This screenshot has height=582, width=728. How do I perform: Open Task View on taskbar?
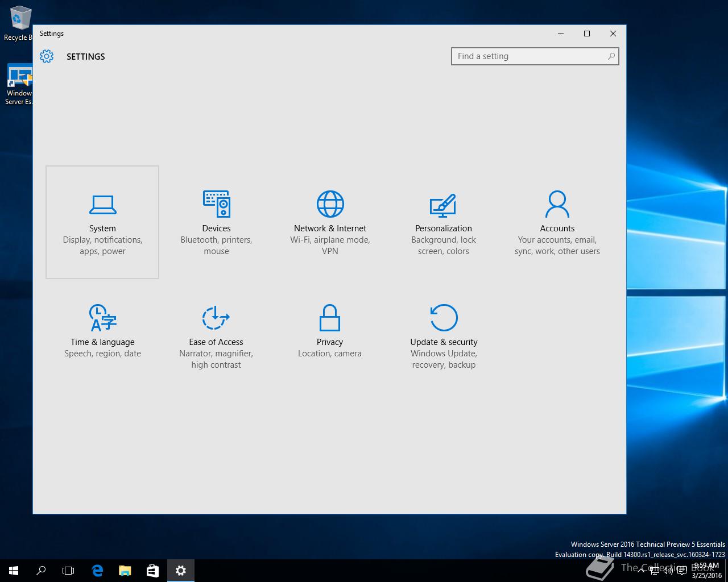coord(68,571)
